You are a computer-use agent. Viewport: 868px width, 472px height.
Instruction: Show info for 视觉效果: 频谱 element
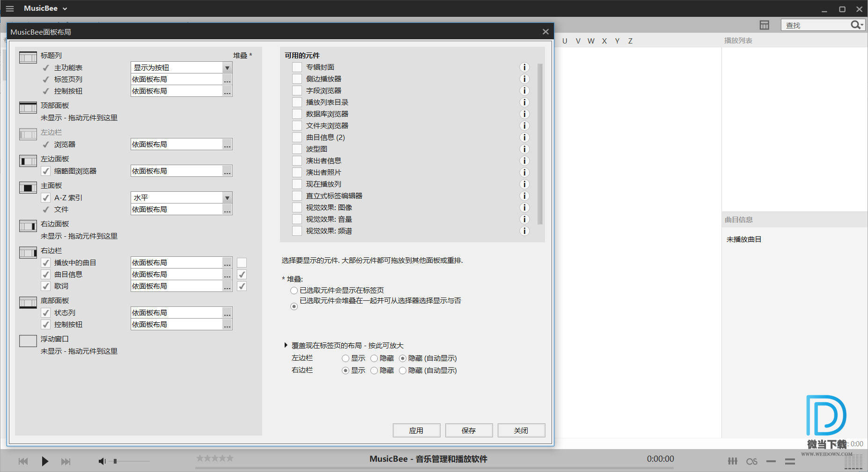pos(524,231)
